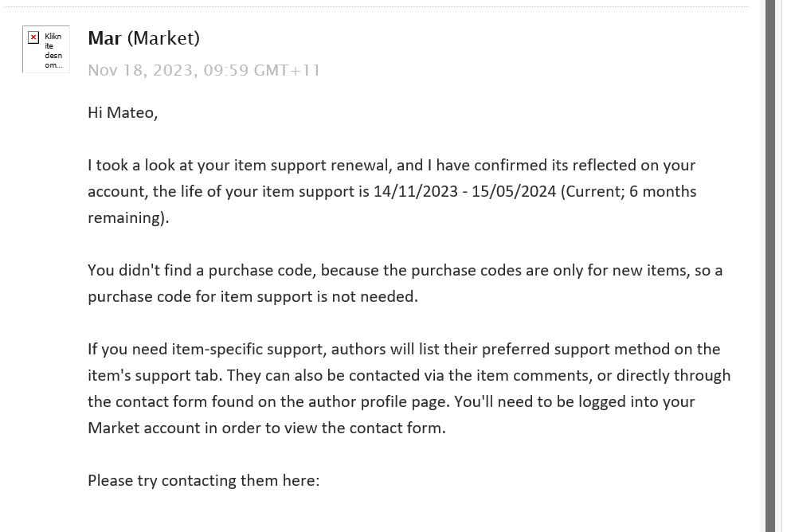Click the Nov 18, 2023 timestamp

coord(204,70)
